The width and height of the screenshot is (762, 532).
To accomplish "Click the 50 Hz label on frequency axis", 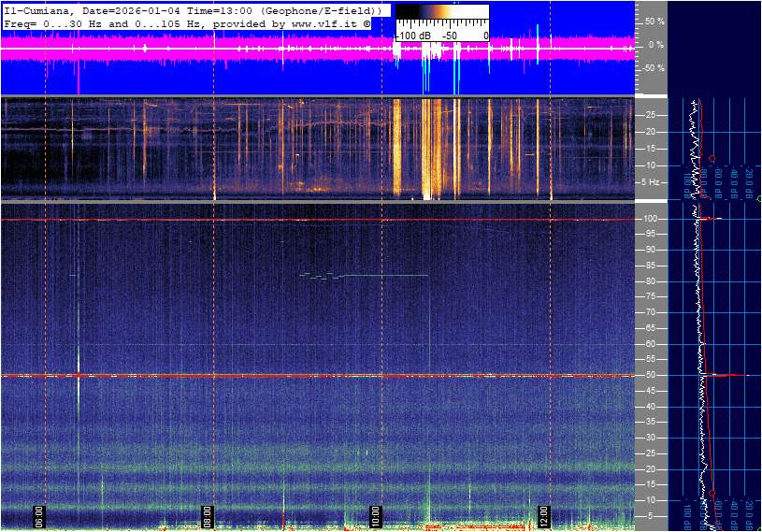I will pos(651,375).
